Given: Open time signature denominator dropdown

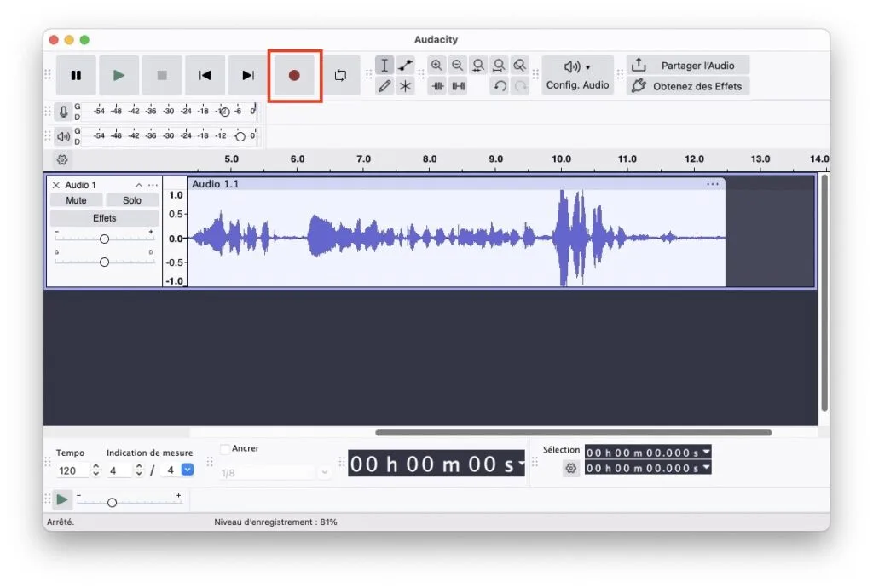Looking at the screenshot, I should click(188, 470).
